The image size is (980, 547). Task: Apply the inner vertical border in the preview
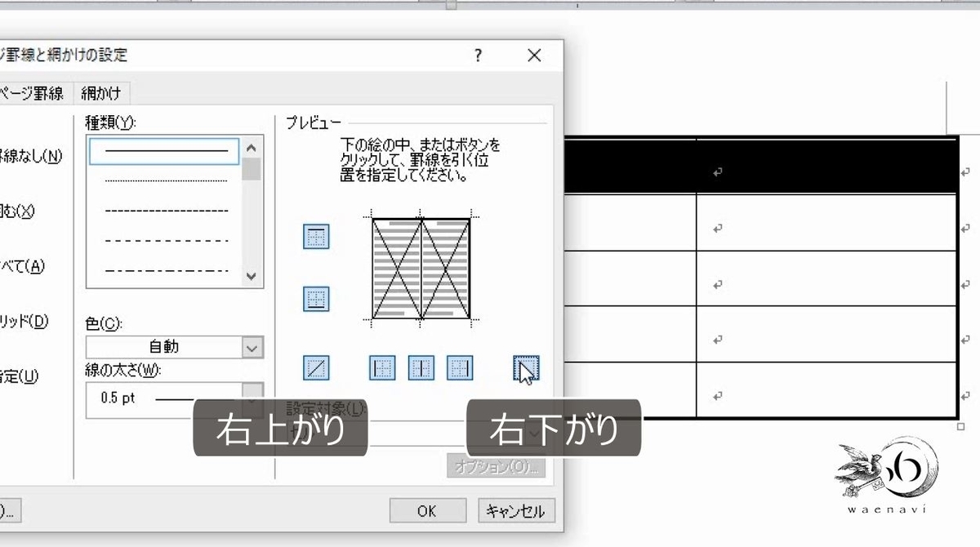pyautogui.click(x=421, y=368)
